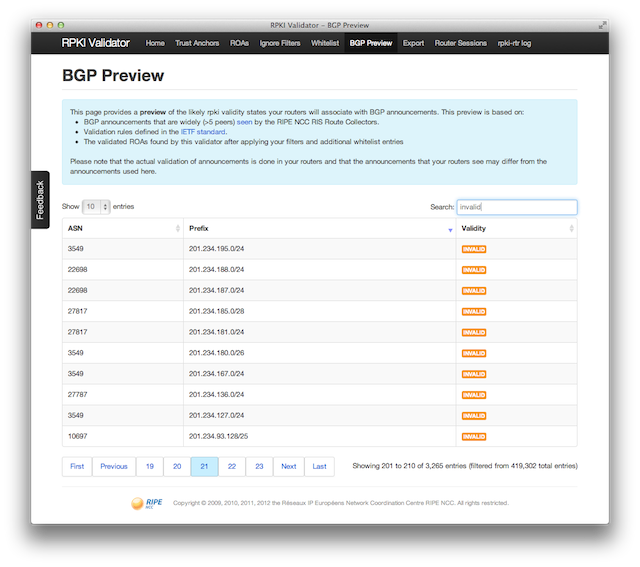
Task: Open the Feedback side tab
Action: (x=40, y=199)
